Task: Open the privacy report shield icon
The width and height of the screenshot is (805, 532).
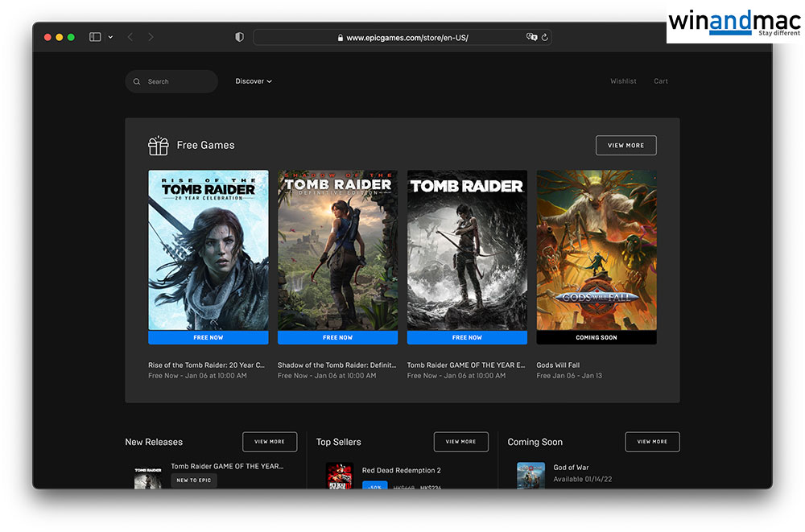Action: tap(239, 37)
